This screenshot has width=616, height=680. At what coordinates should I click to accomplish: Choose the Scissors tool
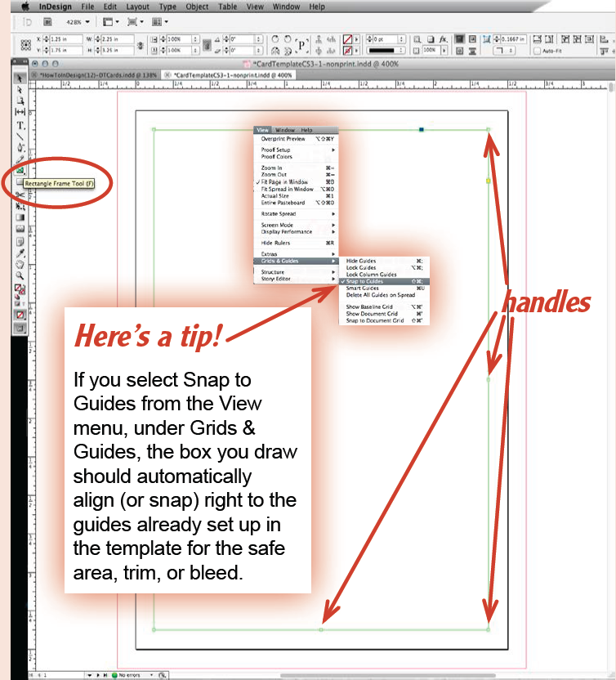click(20, 195)
